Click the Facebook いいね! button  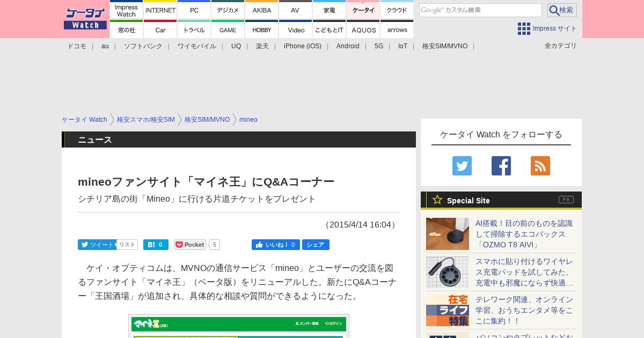coord(276,245)
